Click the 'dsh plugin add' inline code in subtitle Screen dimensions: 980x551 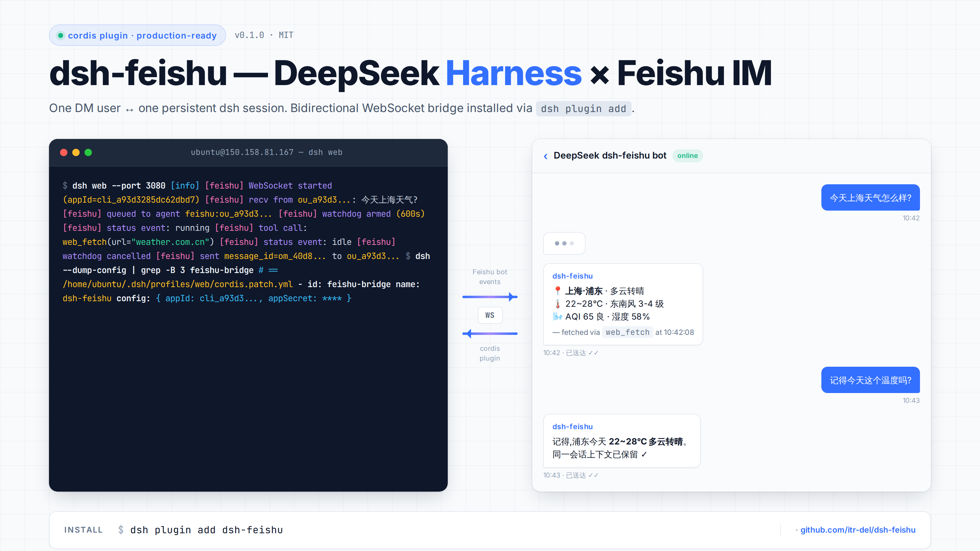pos(583,109)
